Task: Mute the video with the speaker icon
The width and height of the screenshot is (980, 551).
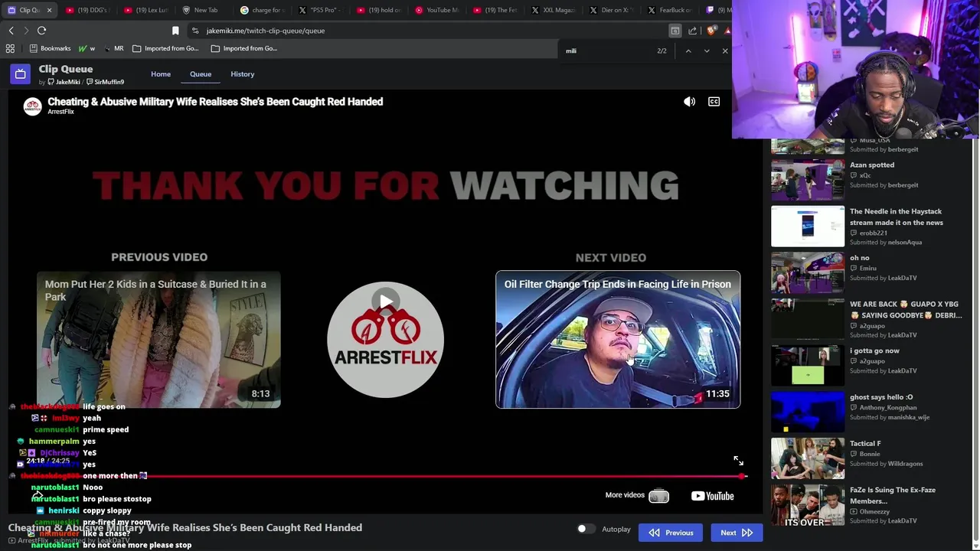Action: (689, 102)
